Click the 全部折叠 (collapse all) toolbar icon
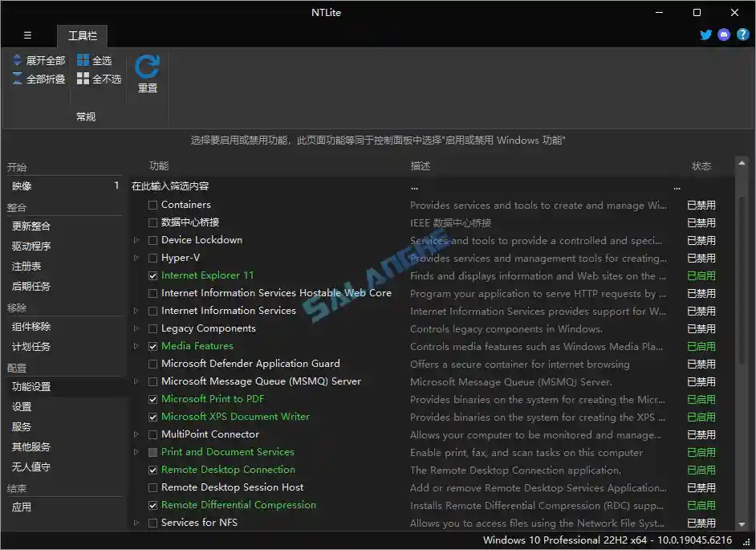This screenshot has width=756, height=550. point(16,77)
